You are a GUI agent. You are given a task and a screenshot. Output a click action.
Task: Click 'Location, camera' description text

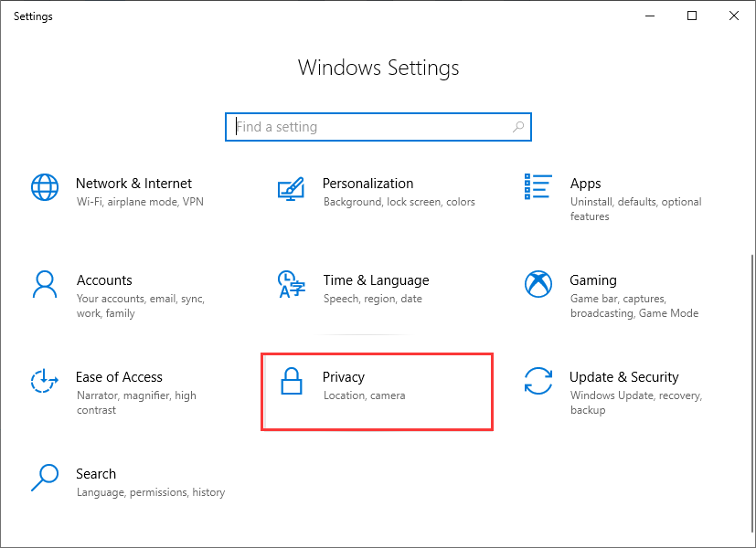tap(365, 395)
